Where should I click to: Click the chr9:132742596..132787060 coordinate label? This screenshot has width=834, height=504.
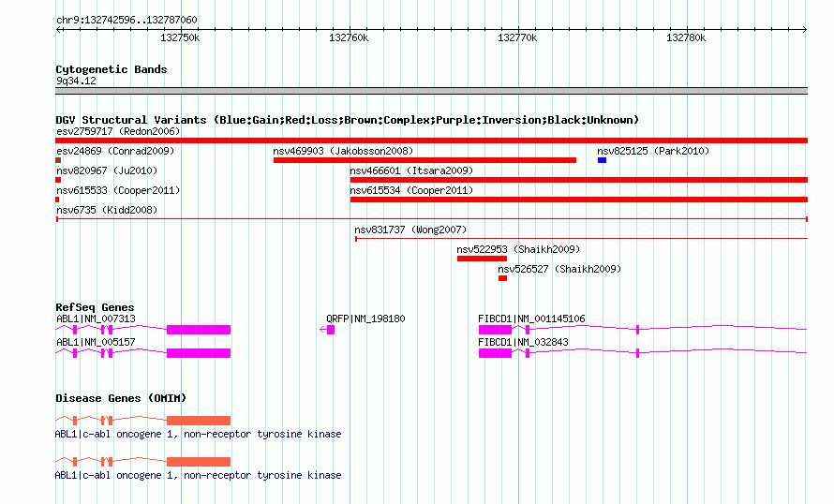tap(127, 20)
